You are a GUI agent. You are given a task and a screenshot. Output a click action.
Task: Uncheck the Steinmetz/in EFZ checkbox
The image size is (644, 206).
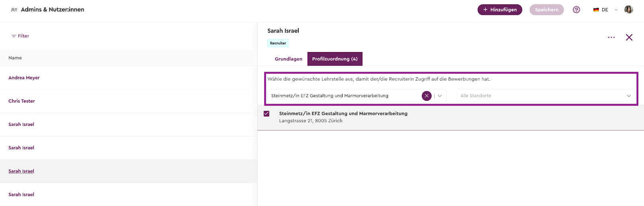tap(266, 114)
